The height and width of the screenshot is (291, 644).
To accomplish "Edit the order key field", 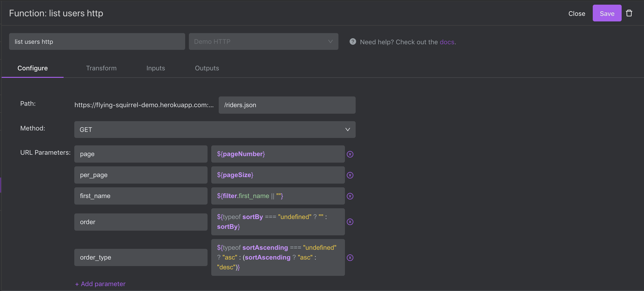I will [x=141, y=222].
